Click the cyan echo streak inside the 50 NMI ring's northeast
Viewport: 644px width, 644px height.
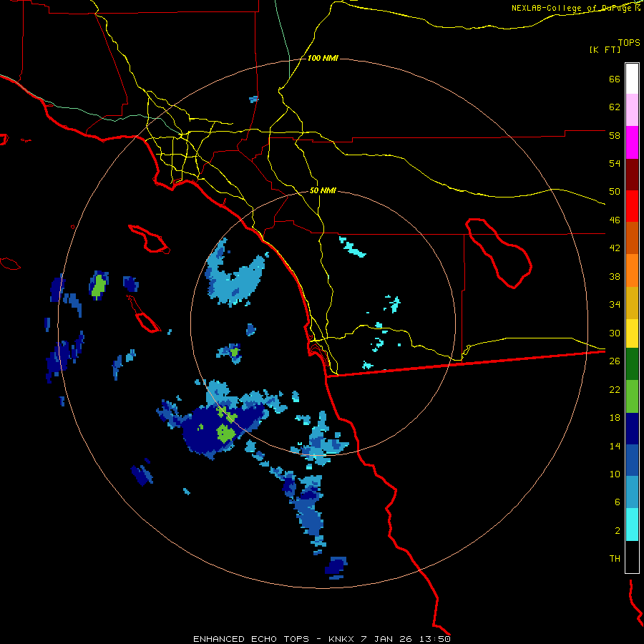coord(352,247)
